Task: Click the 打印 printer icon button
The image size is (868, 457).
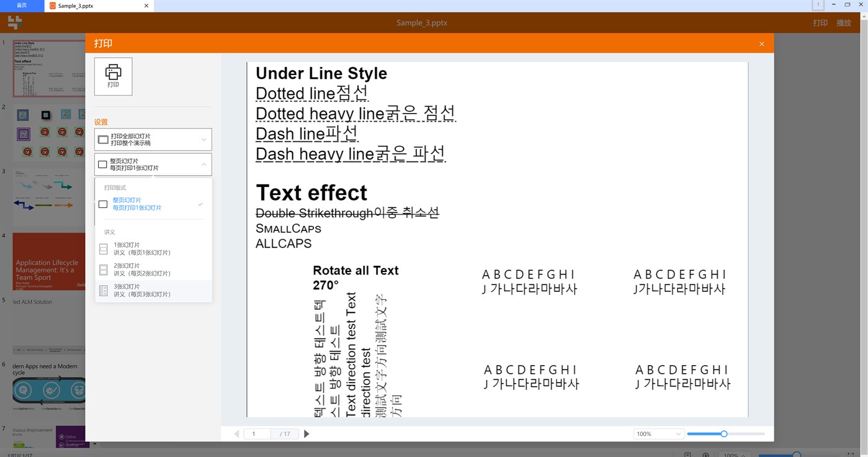Action: point(113,76)
